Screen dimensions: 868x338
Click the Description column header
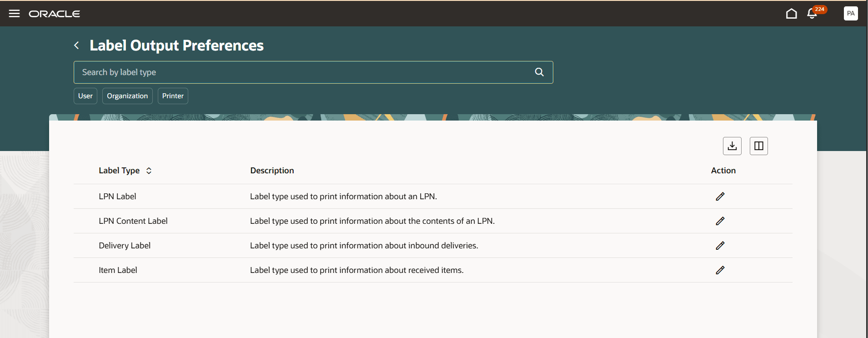point(272,171)
